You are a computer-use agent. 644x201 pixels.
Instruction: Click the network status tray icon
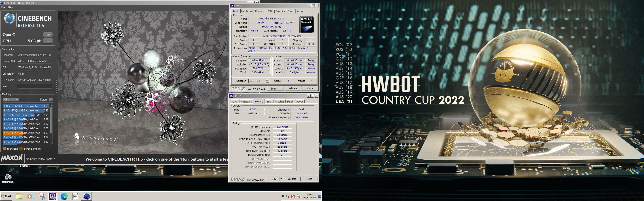(299, 197)
